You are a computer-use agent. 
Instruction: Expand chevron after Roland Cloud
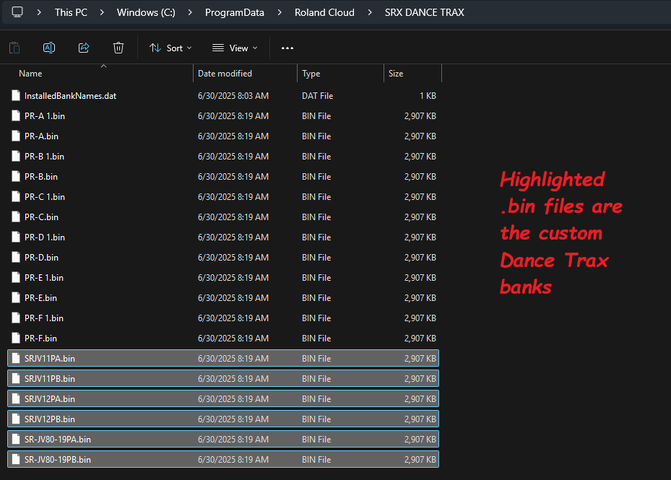[370, 12]
